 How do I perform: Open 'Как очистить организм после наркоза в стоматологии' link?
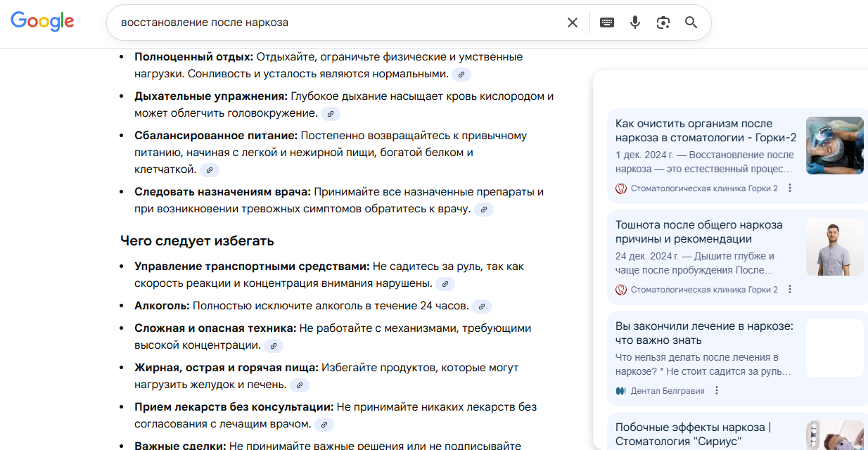point(706,131)
